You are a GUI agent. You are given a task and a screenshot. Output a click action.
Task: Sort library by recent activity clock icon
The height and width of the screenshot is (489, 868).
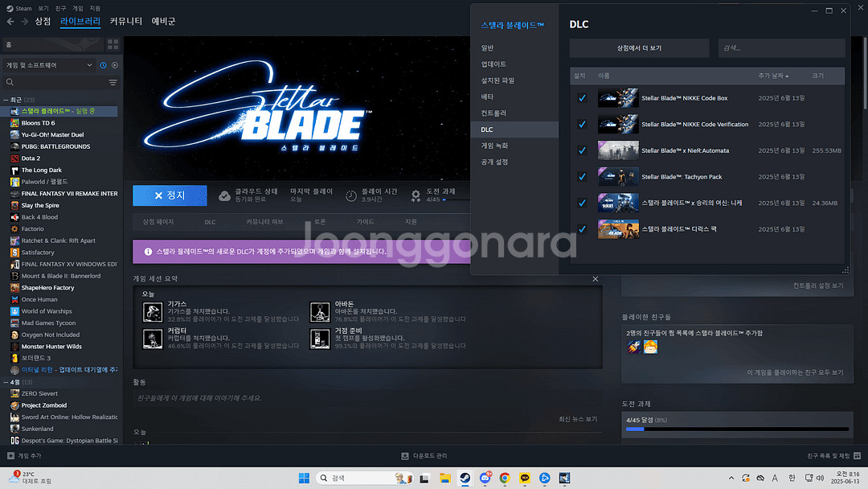pyautogui.click(x=103, y=65)
